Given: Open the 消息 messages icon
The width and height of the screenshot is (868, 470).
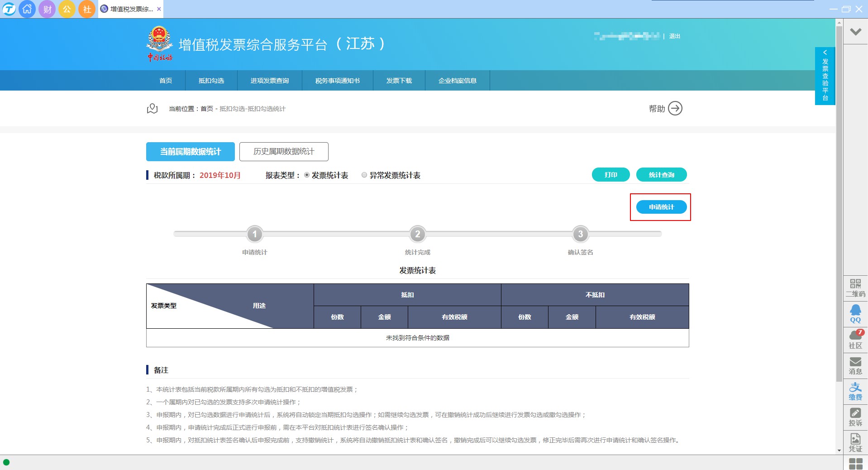Looking at the screenshot, I should click(855, 365).
